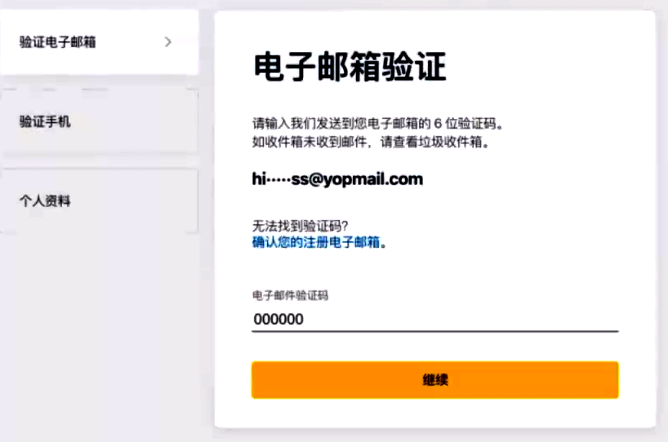
Task: Follow the 确认您的注册电子邮箱 link
Action: point(316,242)
